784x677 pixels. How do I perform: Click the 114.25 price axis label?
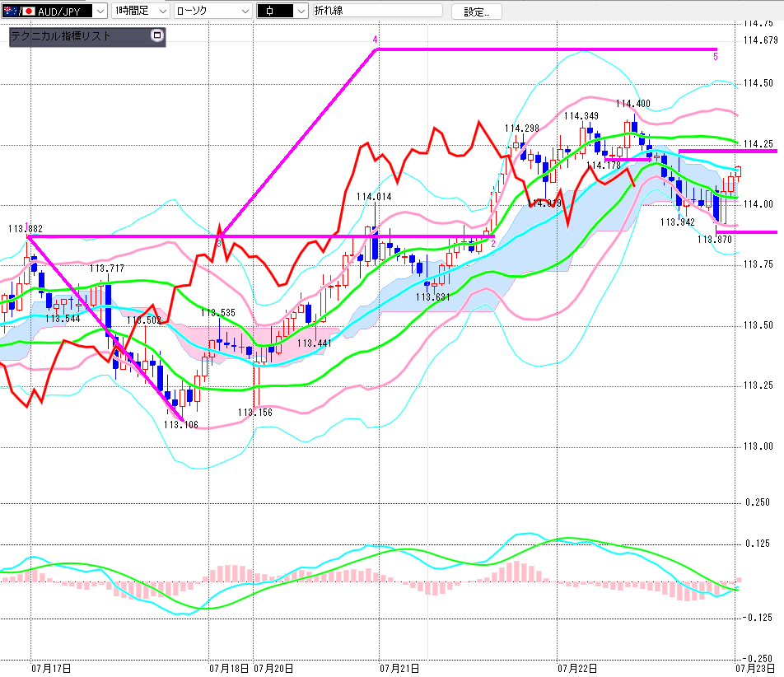pos(758,144)
